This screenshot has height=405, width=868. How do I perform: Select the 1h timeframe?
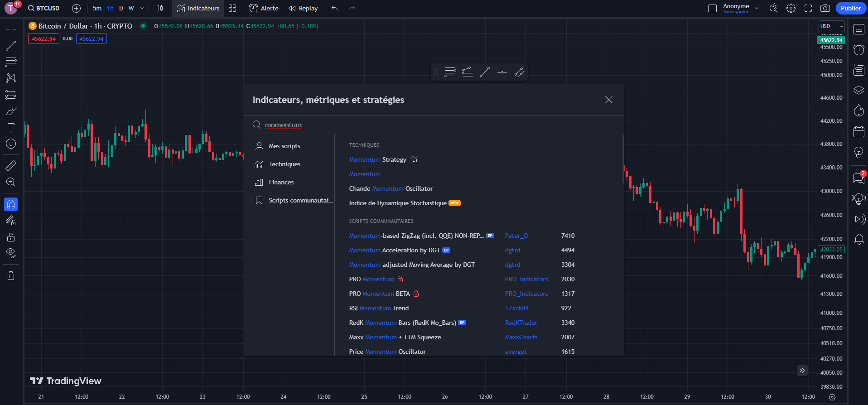pyautogui.click(x=110, y=8)
